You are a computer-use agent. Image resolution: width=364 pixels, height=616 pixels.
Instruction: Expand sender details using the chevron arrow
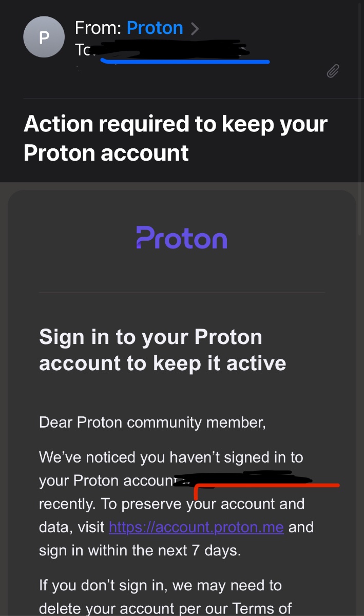tap(195, 28)
